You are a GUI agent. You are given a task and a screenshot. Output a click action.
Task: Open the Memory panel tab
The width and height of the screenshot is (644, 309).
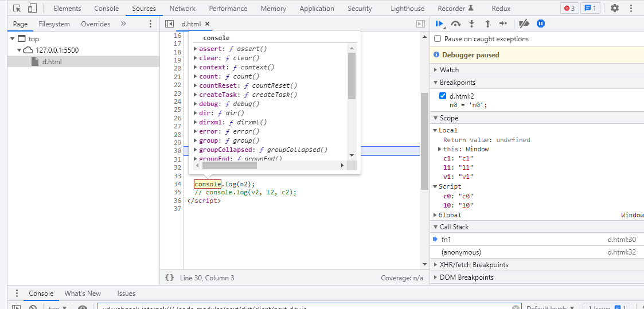[273, 8]
